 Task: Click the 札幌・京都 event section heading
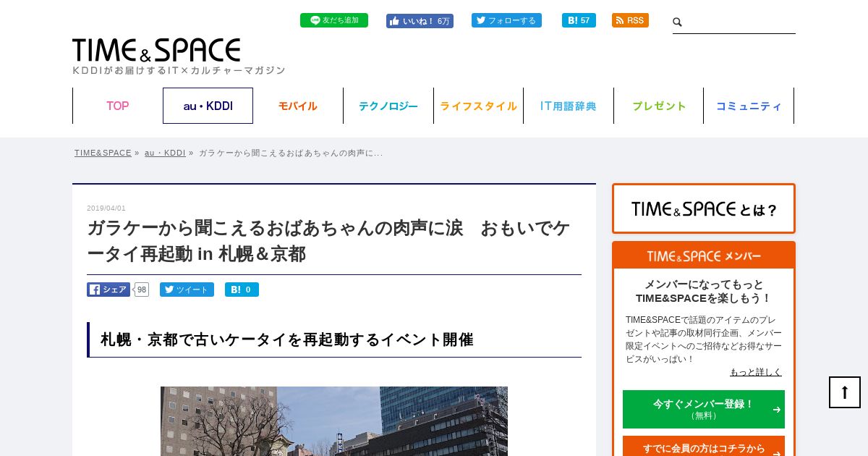click(x=334, y=339)
